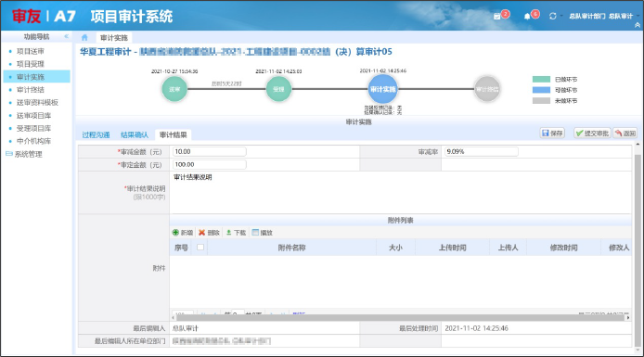
Task: Open the calendar tasks icon in header
Action: pyautogui.click(x=497, y=16)
